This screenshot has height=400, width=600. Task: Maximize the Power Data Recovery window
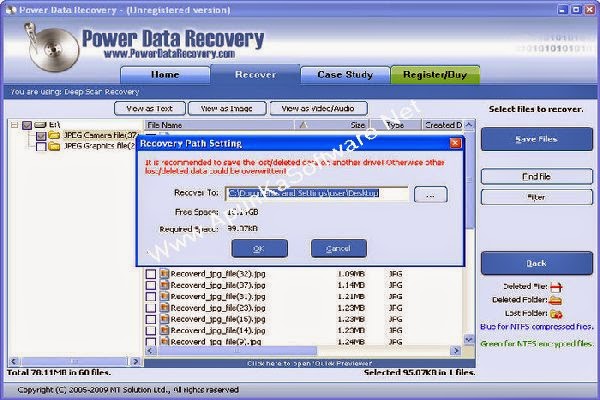pyautogui.click(x=576, y=10)
